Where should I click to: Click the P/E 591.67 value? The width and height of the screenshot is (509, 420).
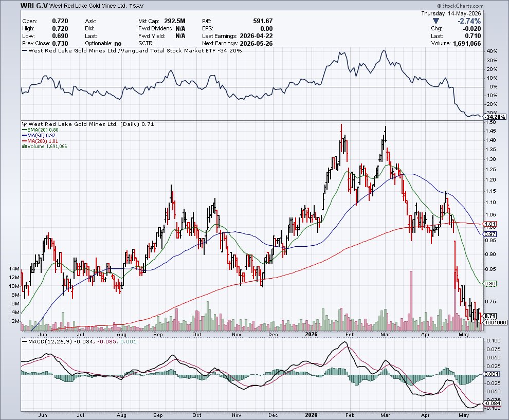pyautogui.click(x=263, y=21)
